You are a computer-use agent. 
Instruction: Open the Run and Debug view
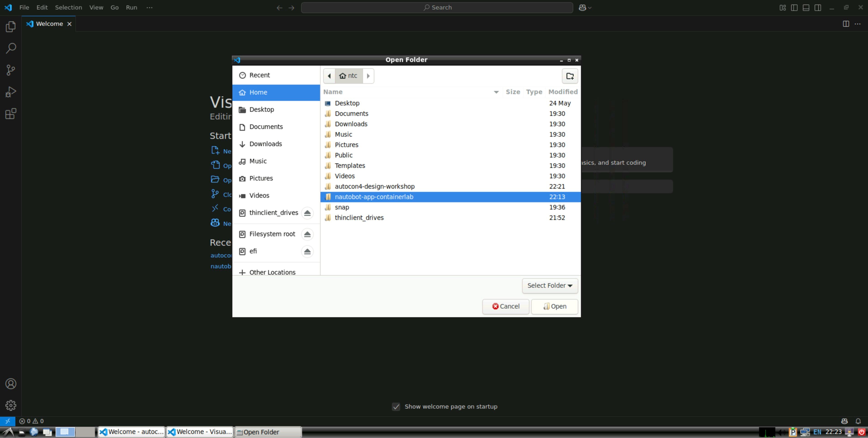(x=11, y=92)
